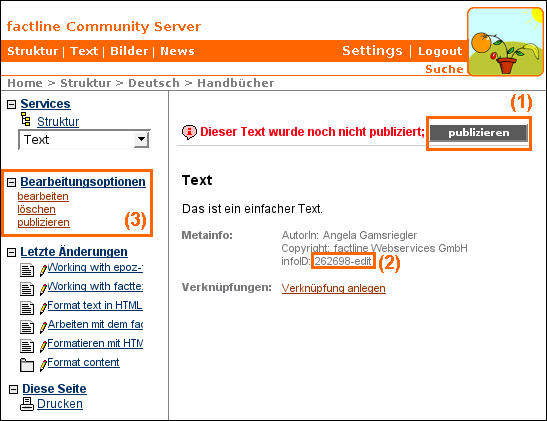Viewport: 547px width, 421px height.
Task: Click the Verknüpfung anlegen link
Action: (334, 288)
